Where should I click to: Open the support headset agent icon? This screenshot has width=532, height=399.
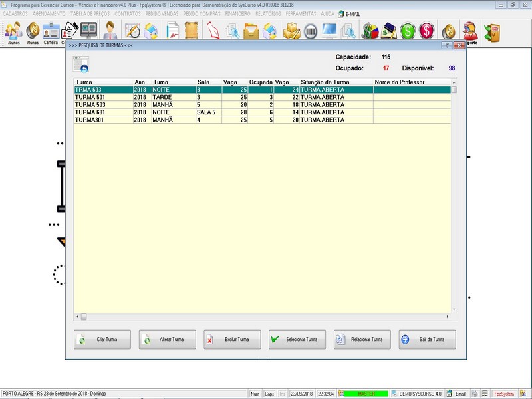click(470, 31)
